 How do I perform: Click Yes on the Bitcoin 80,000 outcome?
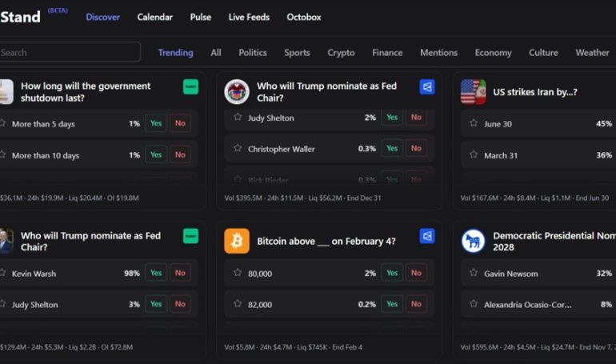(x=392, y=273)
